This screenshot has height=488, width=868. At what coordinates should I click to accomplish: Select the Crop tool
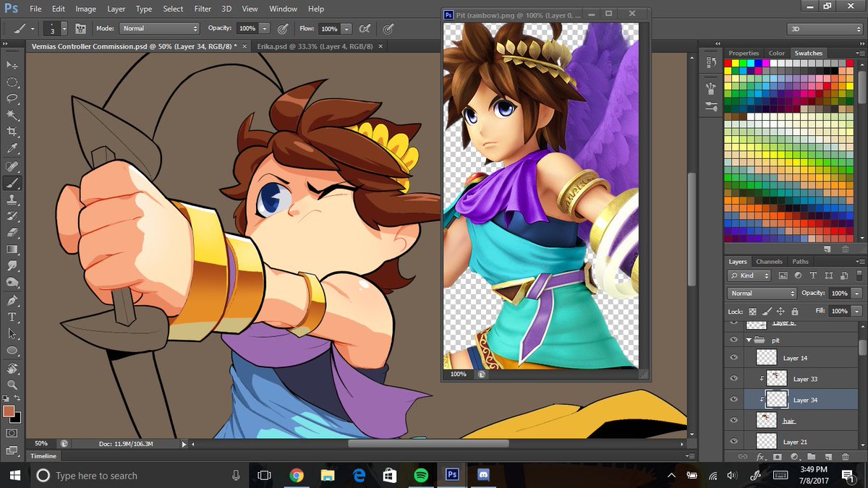click(12, 132)
